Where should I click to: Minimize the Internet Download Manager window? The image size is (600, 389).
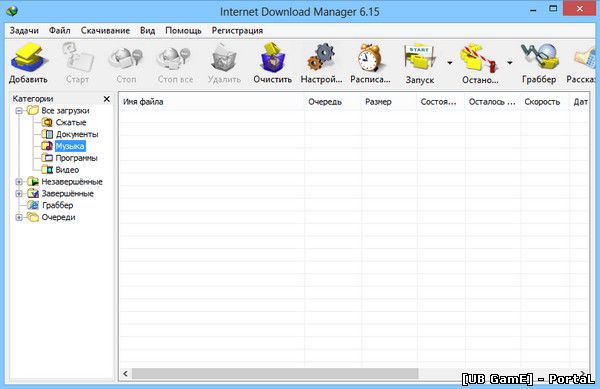533,9
